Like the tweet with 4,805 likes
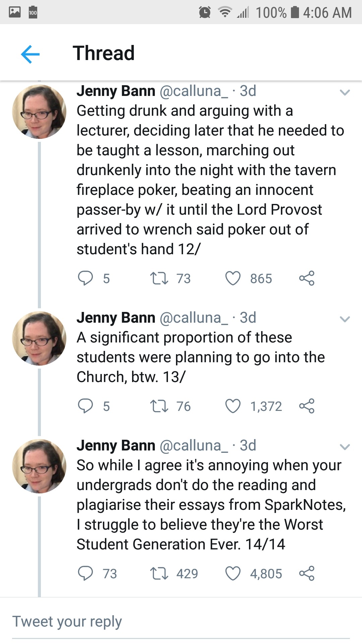This screenshot has width=362, height=644. pos(233,573)
